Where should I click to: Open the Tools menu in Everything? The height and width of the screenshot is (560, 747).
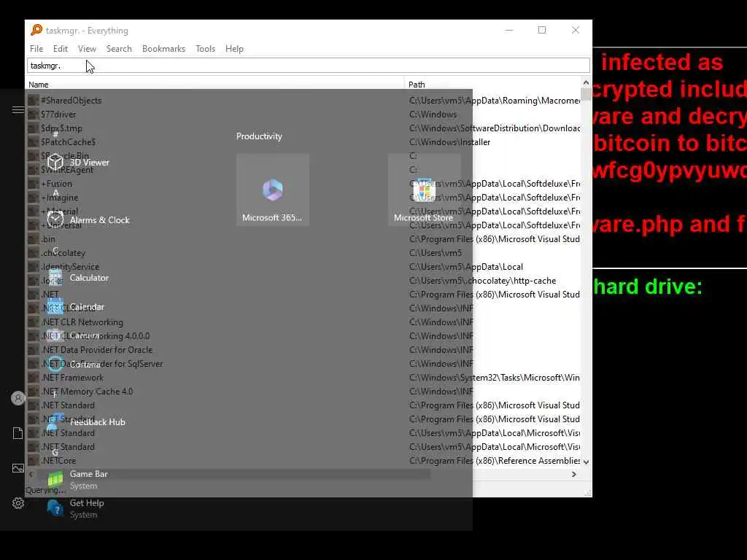click(205, 49)
